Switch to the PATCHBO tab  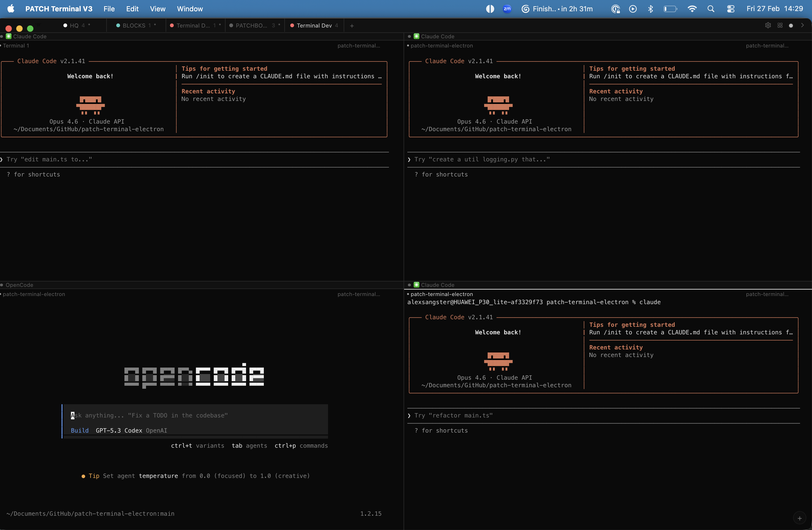pyautogui.click(x=251, y=25)
